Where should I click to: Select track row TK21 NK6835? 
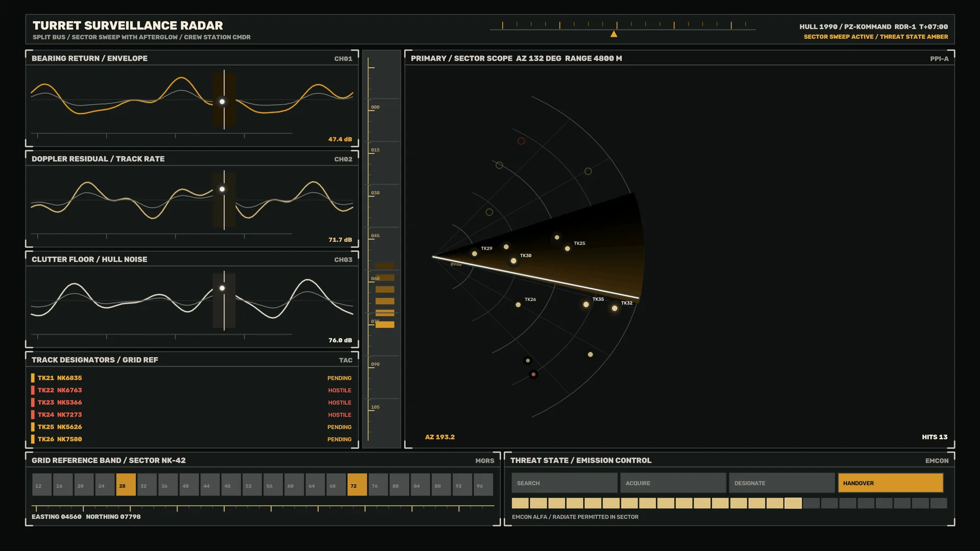(x=191, y=378)
